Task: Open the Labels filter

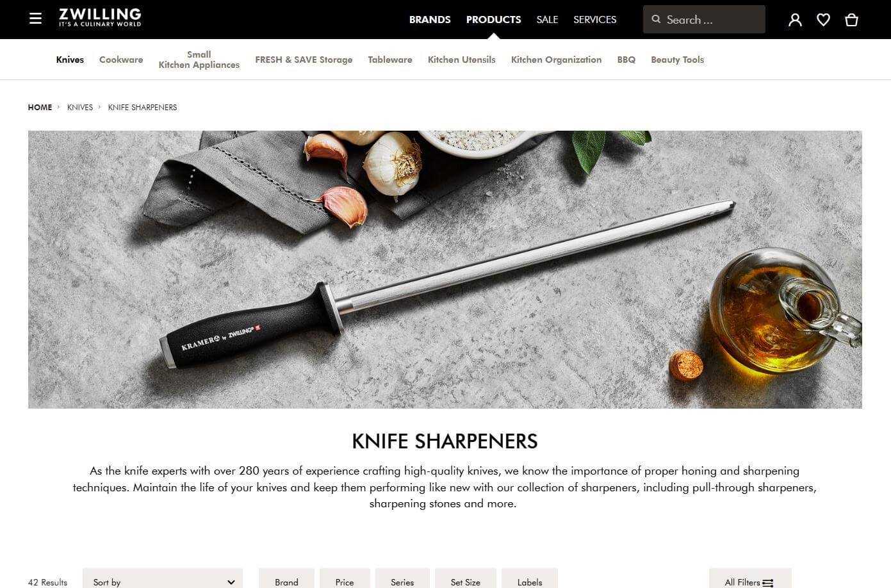Action: (x=530, y=578)
